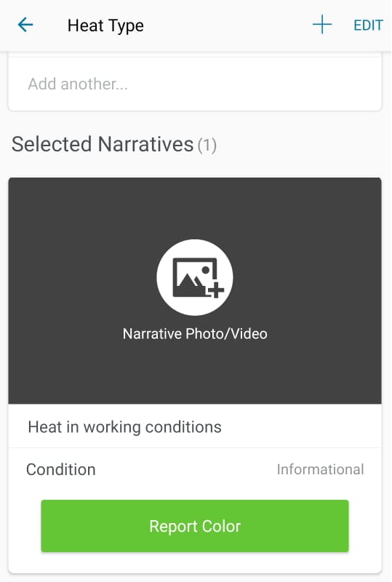Image resolution: width=392 pixels, height=582 pixels.
Task: Tap the small plus badge on image icon
Action: pyautogui.click(x=216, y=290)
